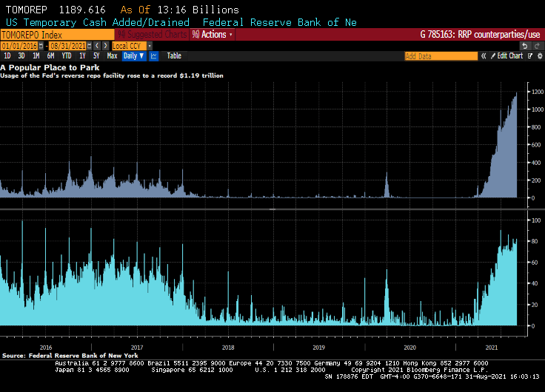Viewport: 545px width, 392px height.
Task: Click the Add Data input field
Action: [x=441, y=56]
